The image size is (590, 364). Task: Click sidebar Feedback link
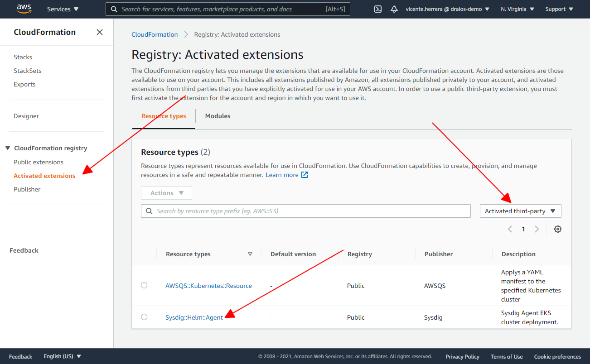click(x=24, y=250)
